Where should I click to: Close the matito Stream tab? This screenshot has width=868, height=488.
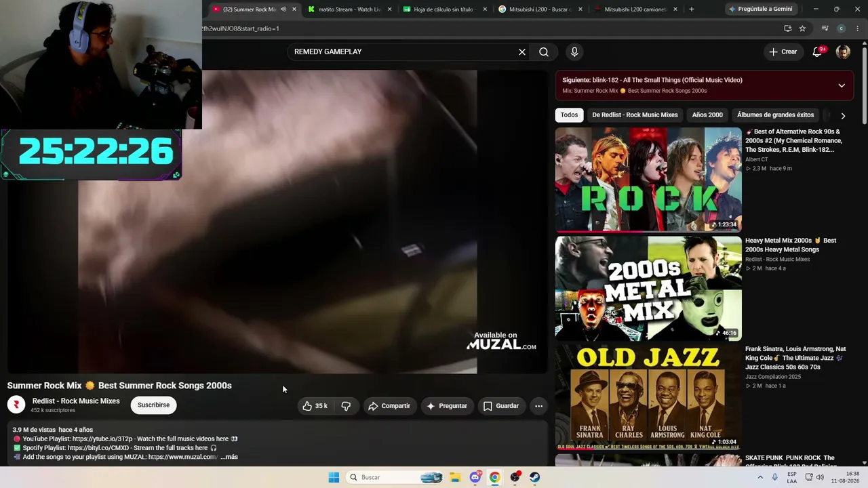(389, 9)
